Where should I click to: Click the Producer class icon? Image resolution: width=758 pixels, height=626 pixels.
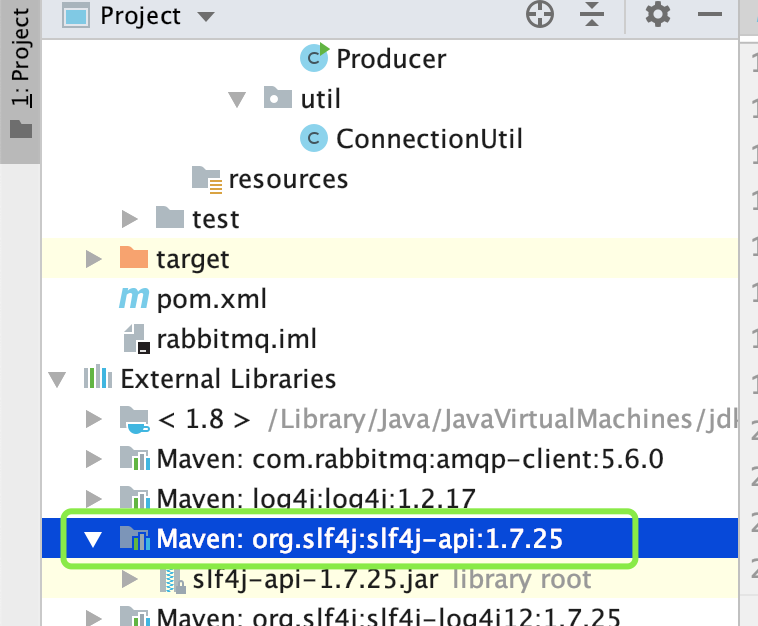pos(315,58)
